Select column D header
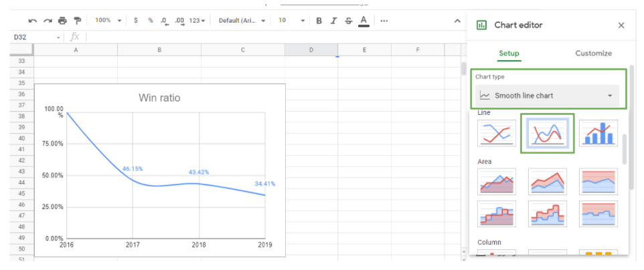644x270 pixels. click(311, 50)
